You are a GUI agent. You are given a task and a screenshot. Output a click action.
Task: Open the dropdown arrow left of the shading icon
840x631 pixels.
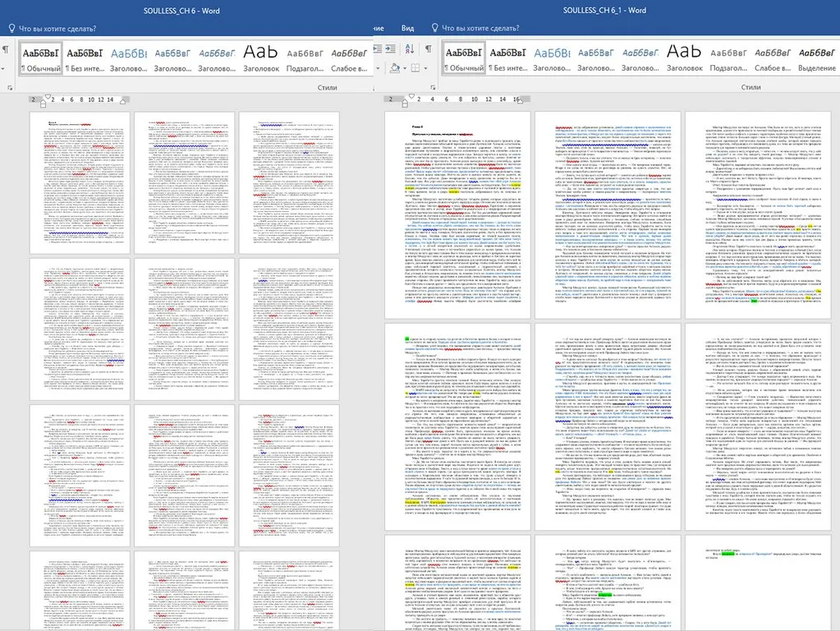pyautogui.click(x=378, y=69)
